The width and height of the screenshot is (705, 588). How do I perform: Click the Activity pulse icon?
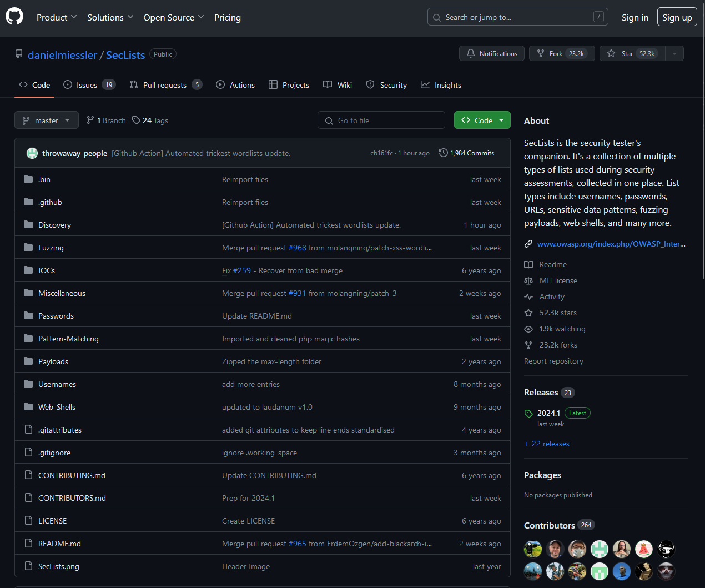click(x=528, y=296)
